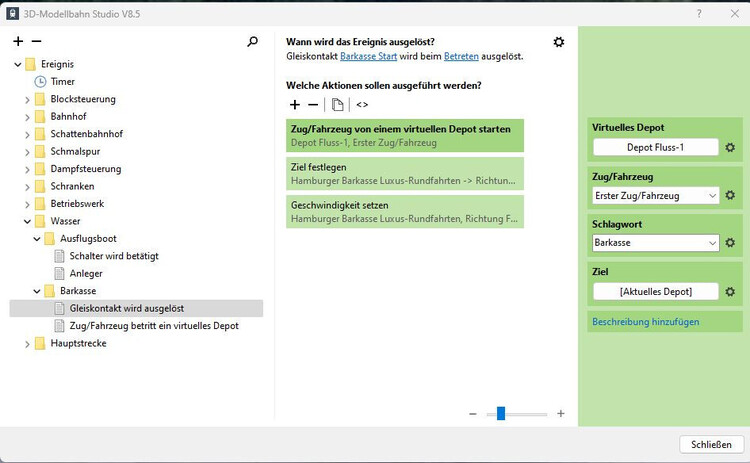The height and width of the screenshot is (463, 750).
Task: Click the Barkasse Start link
Action: coord(368,57)
